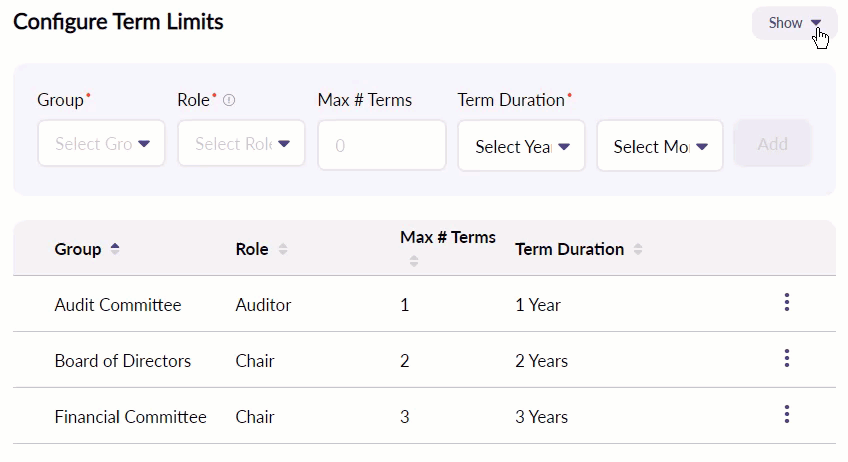Click the Max # Terms input field
Image resolution: width=848 pixels, height=462 pixels.
point(382,146)
